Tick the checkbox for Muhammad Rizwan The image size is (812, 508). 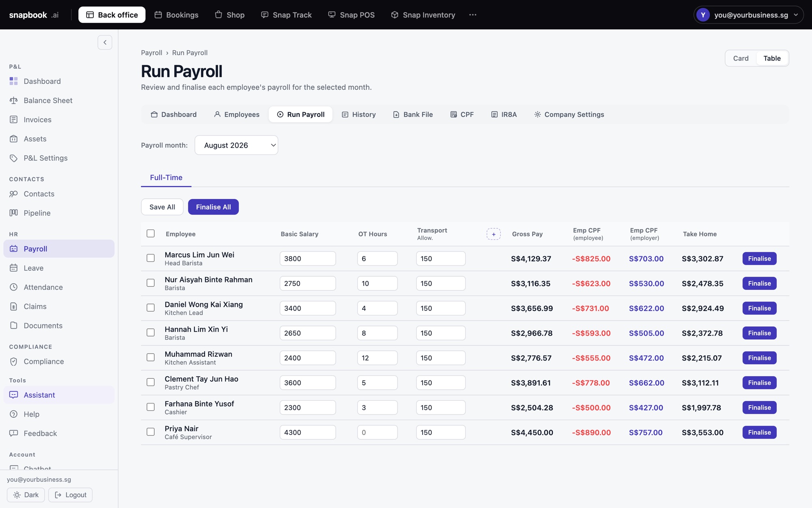[151, 357]
